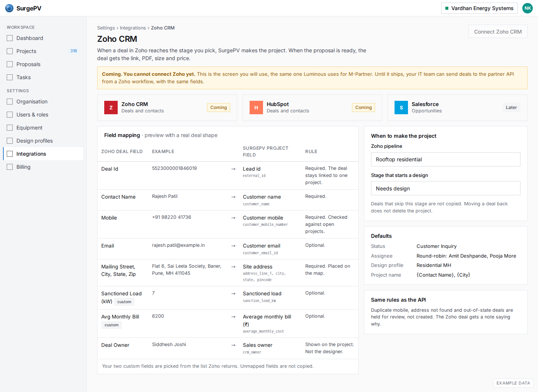Click the 318 count badge beside Projects
Viewport: 538px width, 392px height.
click(x=74, y=51)
